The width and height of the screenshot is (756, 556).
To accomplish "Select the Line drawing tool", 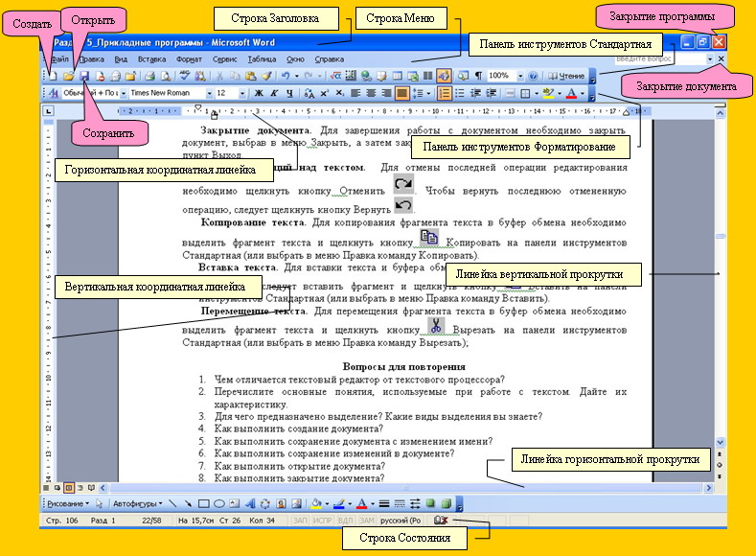I will tap(172, 503).
